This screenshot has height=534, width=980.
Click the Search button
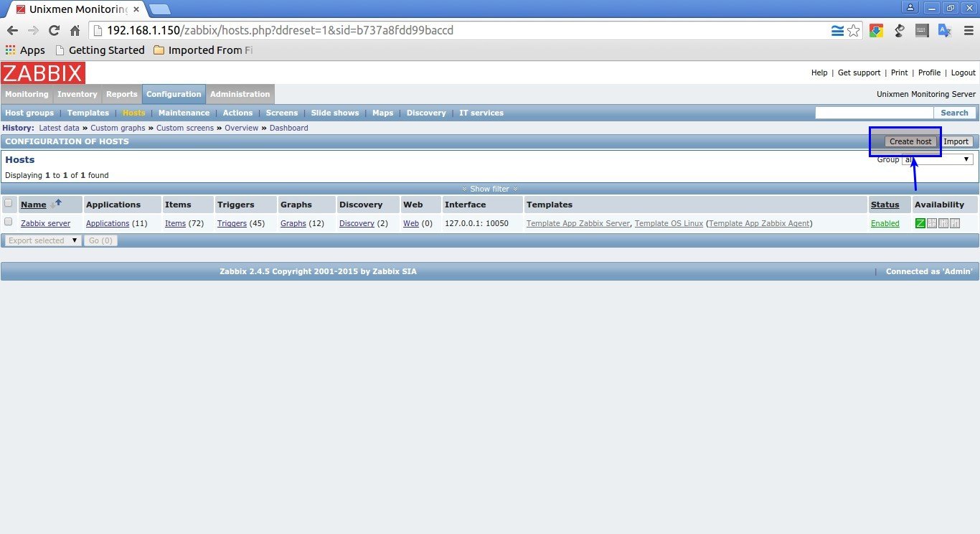point(954,113)
